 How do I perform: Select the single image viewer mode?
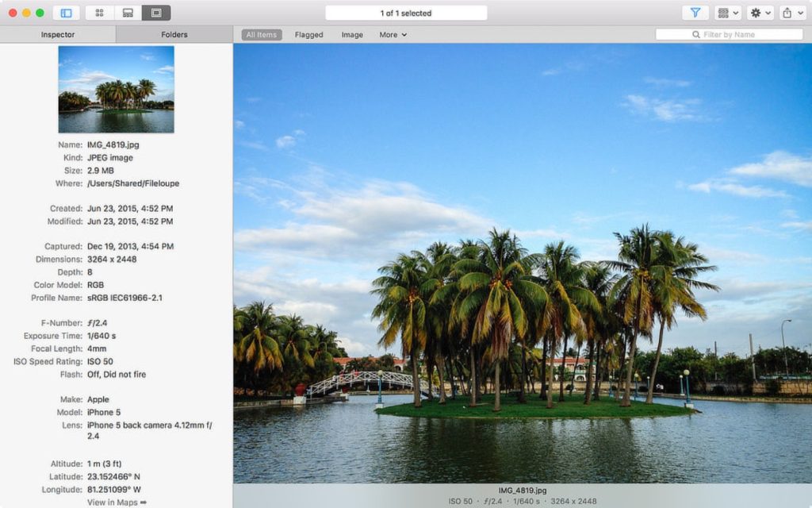155,13
